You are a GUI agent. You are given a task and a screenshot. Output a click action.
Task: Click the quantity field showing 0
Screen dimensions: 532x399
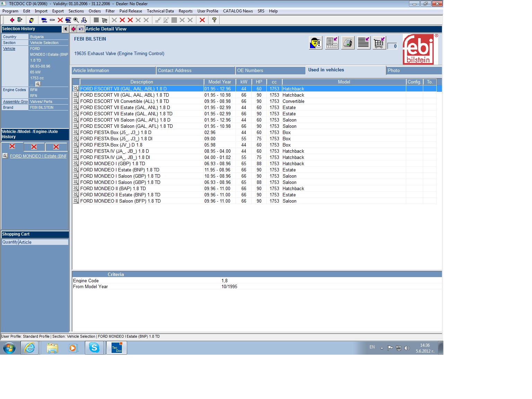[x=392, y=46]
